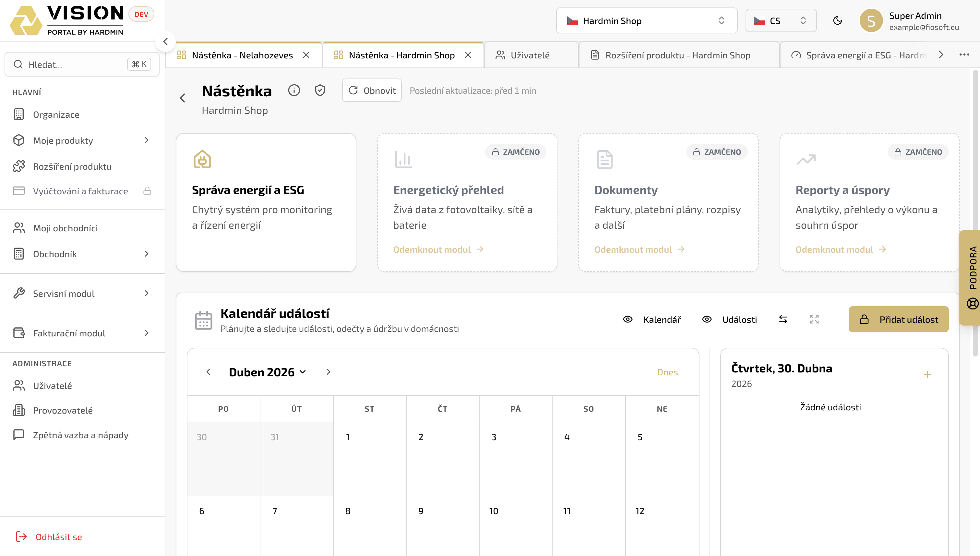Open Provozovatelé in the sidebar
Image resolution: width=980 pixels, height=556 pixels.
82,410
